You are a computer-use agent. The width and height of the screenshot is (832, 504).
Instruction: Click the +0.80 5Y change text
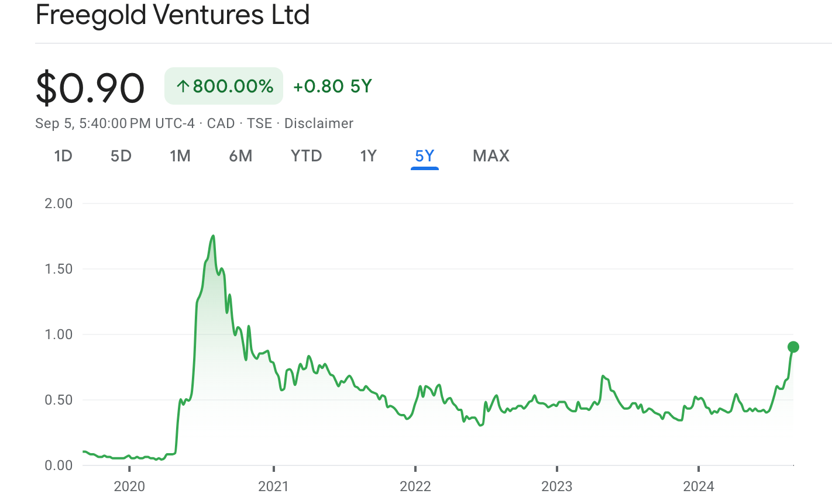pyautogui.click(x=332, y=86)
